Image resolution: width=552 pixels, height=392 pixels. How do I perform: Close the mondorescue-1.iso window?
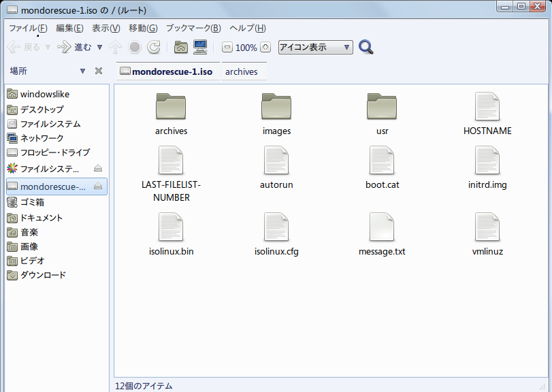(538, 6)
